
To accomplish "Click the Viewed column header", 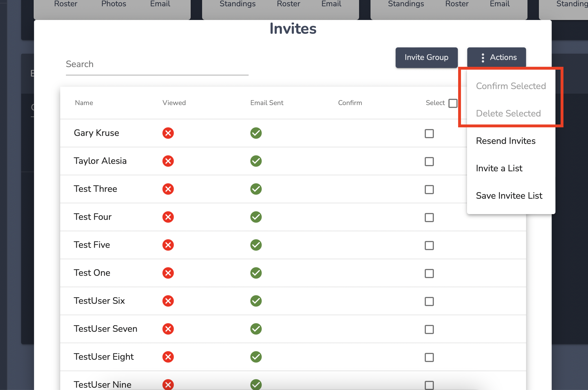I will click(x=174, y=103).
